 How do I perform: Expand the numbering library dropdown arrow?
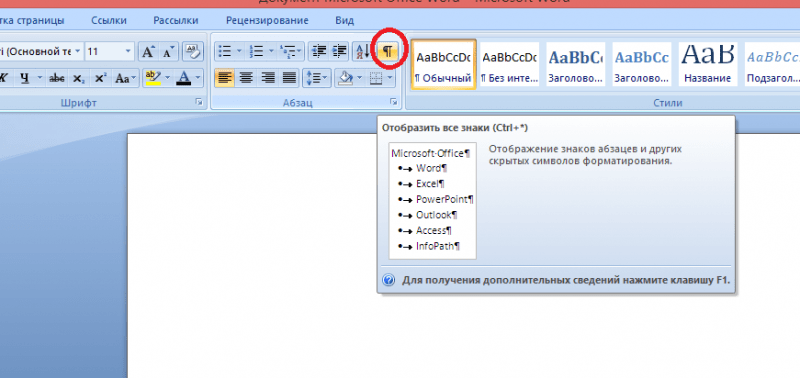pyautogui.click(x=271, y=52)
